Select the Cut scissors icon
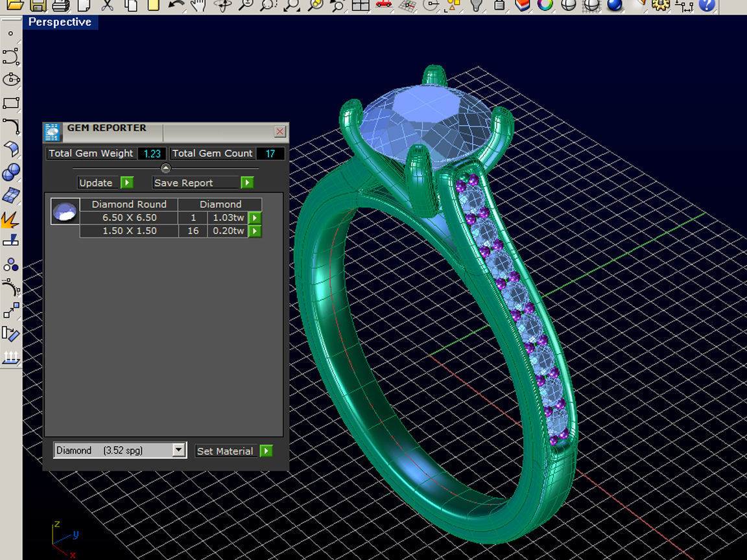The height and width of the screenshot is (560, 747). click(x=108, y=5)
